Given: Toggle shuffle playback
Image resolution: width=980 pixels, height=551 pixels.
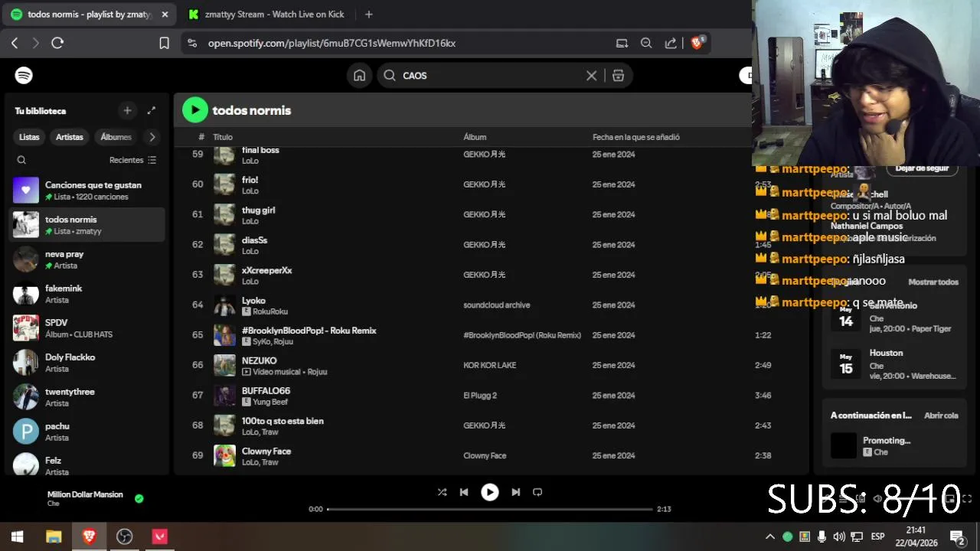Looking at the screenshot, I should [x=442, y=492].
